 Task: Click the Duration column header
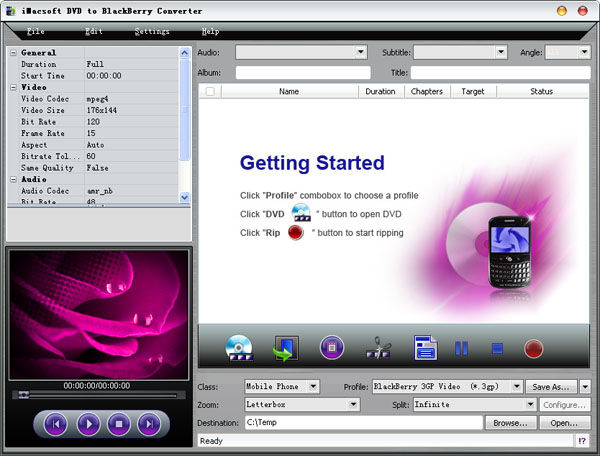point(380,91)
